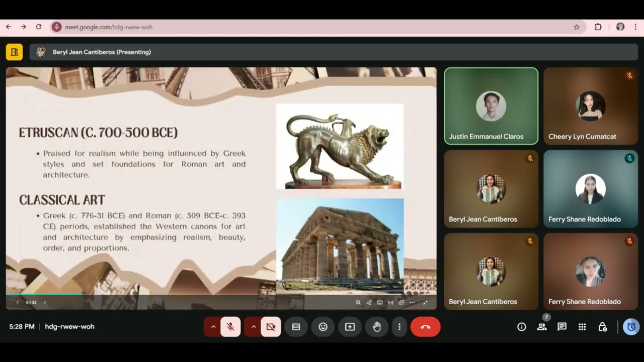This screenshot has width=644, height=362.
Task: Click the CLASSICAL ART heading
Action: pos(62,200)
